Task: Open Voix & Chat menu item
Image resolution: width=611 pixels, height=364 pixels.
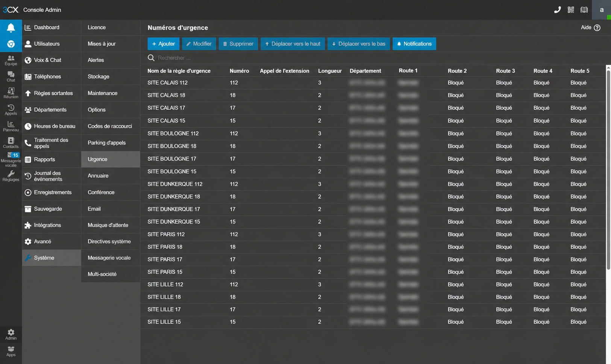Action: tap(52, 60)
